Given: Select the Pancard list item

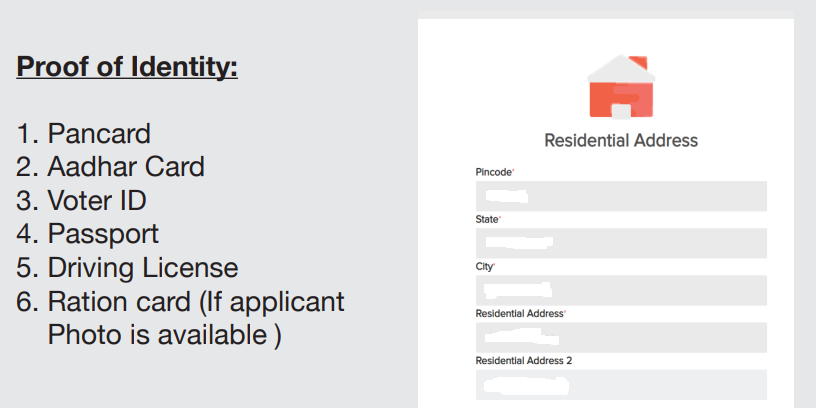Looking at the screenshot, I should (84, 134).
